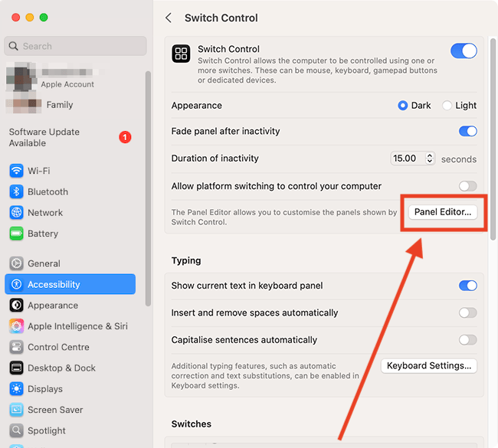Turn off the main Switch Control toggle

pyautogui.click(x=464, y=51)
